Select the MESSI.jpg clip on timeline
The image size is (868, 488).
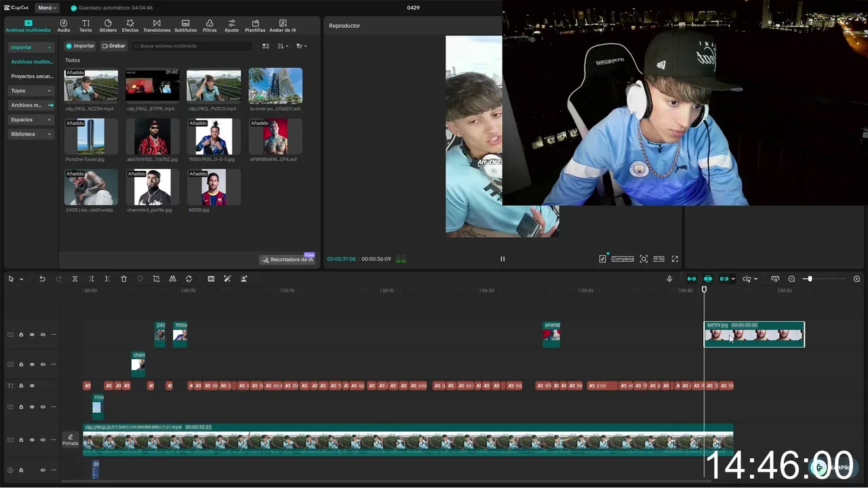point(754,334)
